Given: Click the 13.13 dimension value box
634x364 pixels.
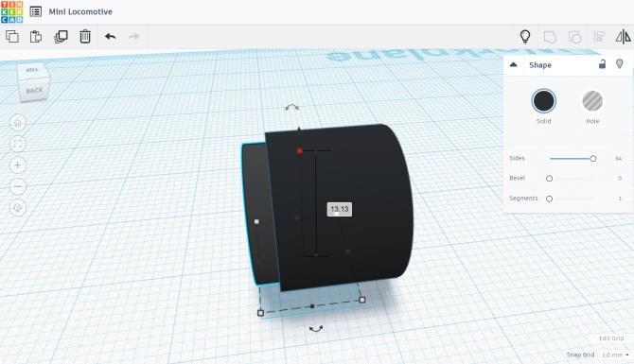Looking at the screenshot, I should click(x=340, y=209).
